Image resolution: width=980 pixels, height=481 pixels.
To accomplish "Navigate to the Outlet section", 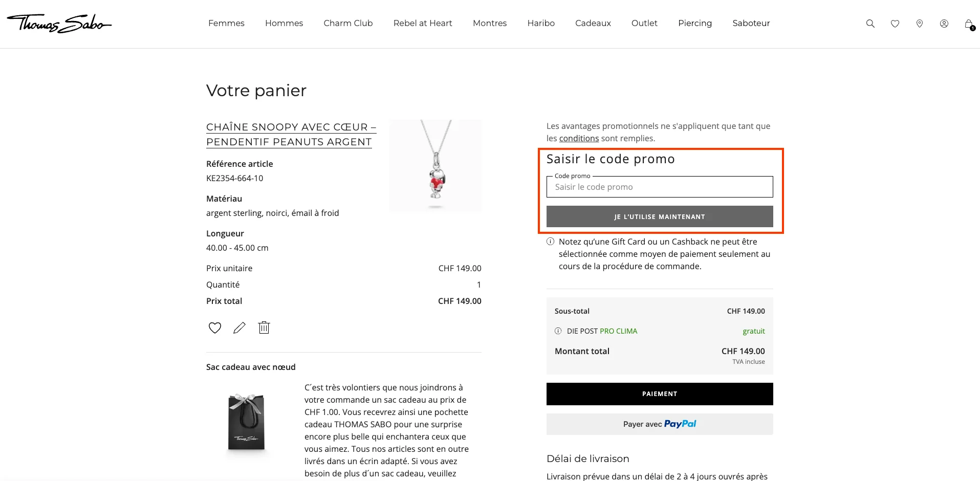I will 644,23.
